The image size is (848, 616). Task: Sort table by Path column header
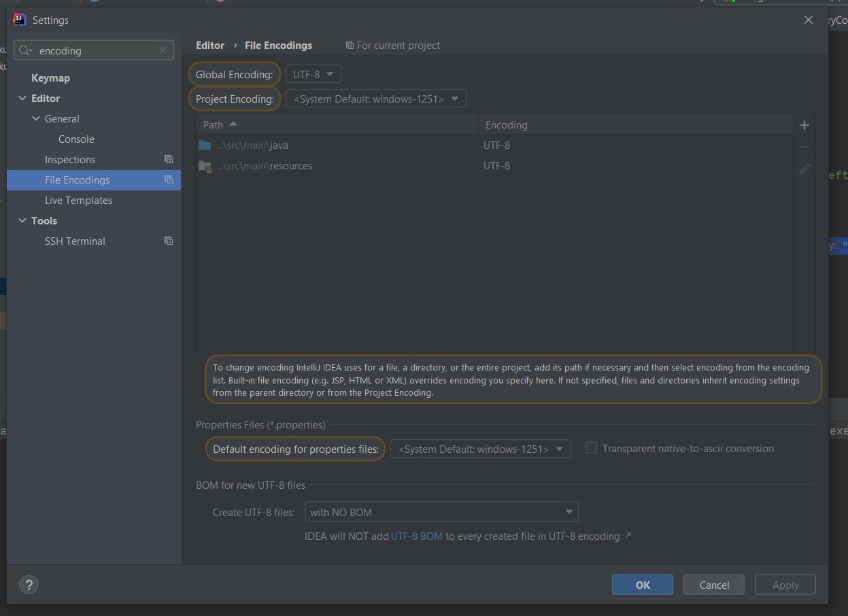click(337, 124)
